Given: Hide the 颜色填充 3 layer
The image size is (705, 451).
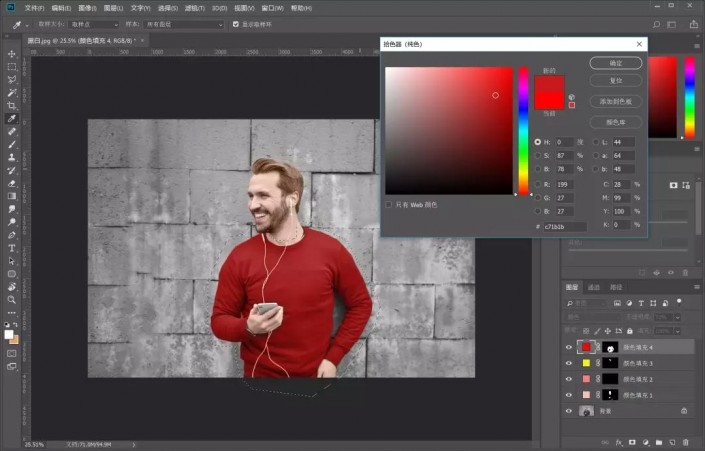Looking at the screenshot, I should (569, 364).
